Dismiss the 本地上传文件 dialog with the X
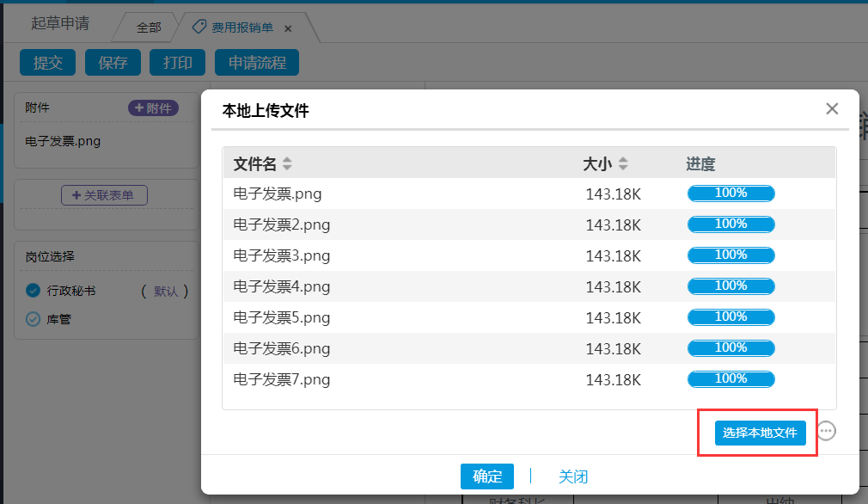Screen dimensions: 868x504 (x=831, y=108)
